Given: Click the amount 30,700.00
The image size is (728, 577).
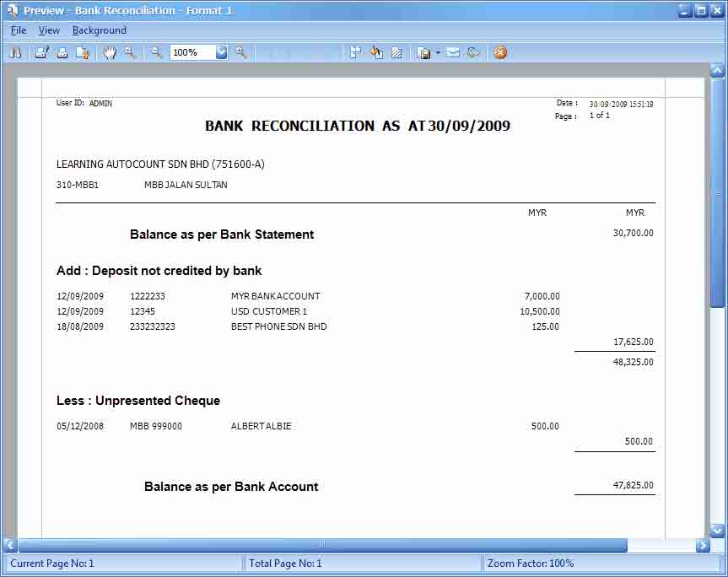Looking at the screenshot, I should pos(634,233).
